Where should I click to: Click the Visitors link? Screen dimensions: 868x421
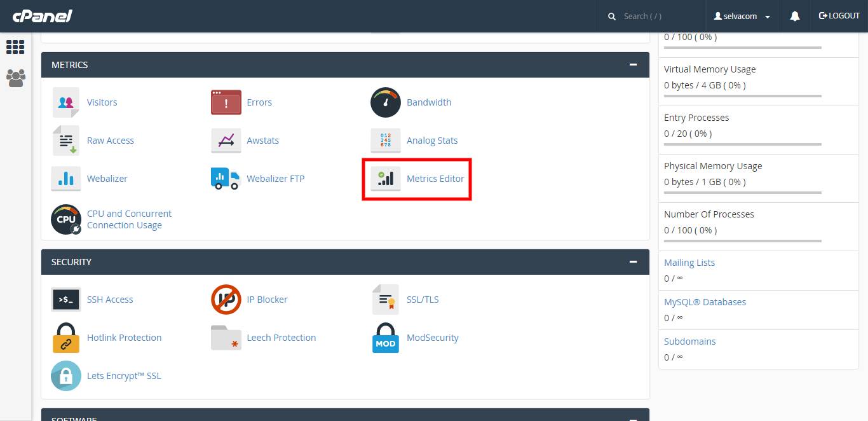(x=102, y=102)
